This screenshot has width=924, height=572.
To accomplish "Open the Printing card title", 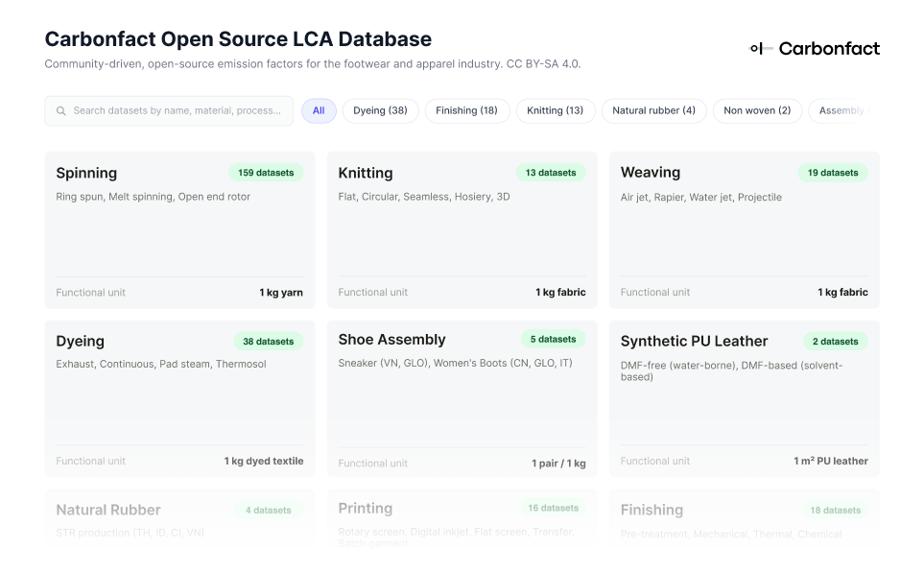I will pos(366,508).
